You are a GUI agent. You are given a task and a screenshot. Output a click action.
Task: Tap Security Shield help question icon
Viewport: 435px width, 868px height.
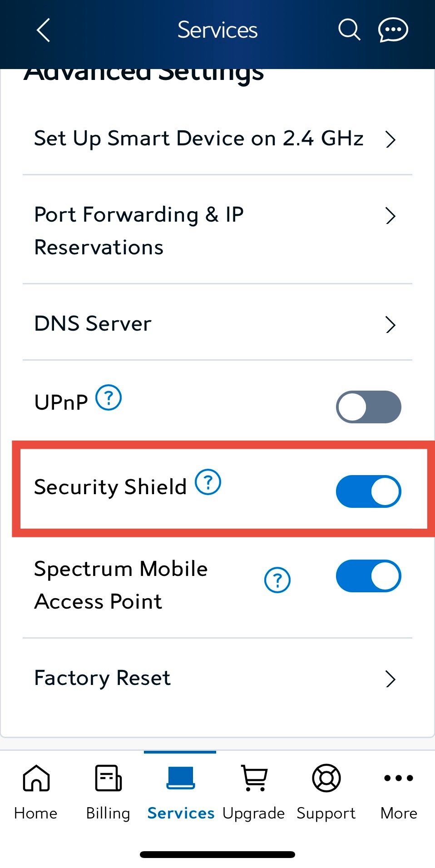point(208,482)
